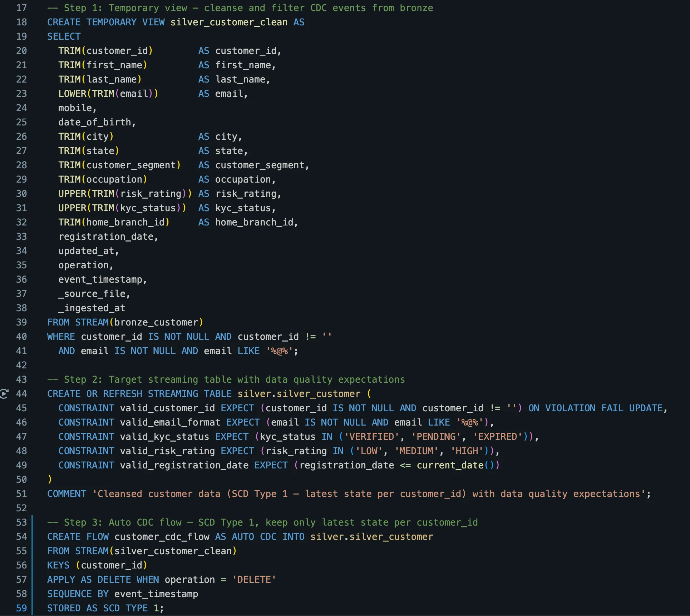Click the WHERE keyword on line 40

tap(61, 337)
